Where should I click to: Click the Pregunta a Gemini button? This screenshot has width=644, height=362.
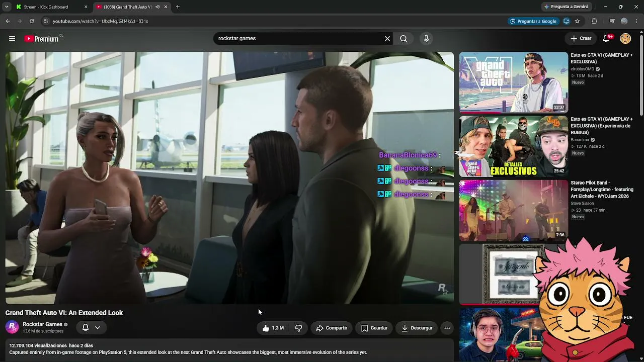pyautogui.click(x=566, y=7)
